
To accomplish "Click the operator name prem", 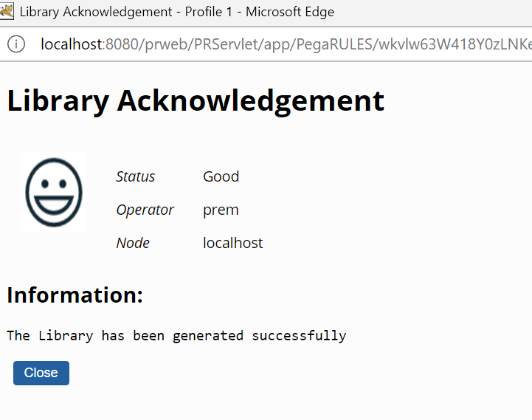I will 221,210.
